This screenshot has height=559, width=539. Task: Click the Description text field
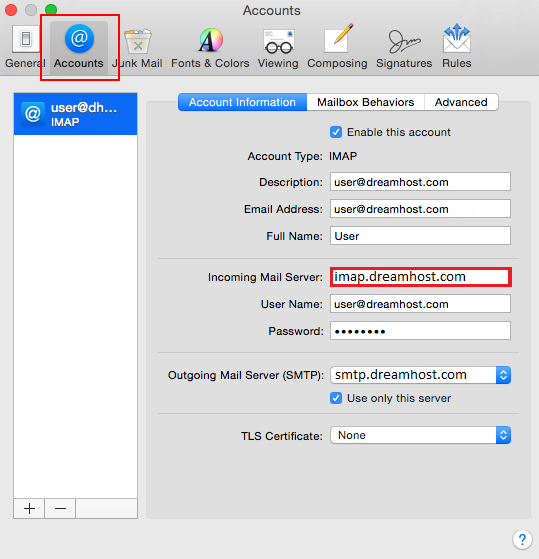pyautogui.click(x=420, y=182)
